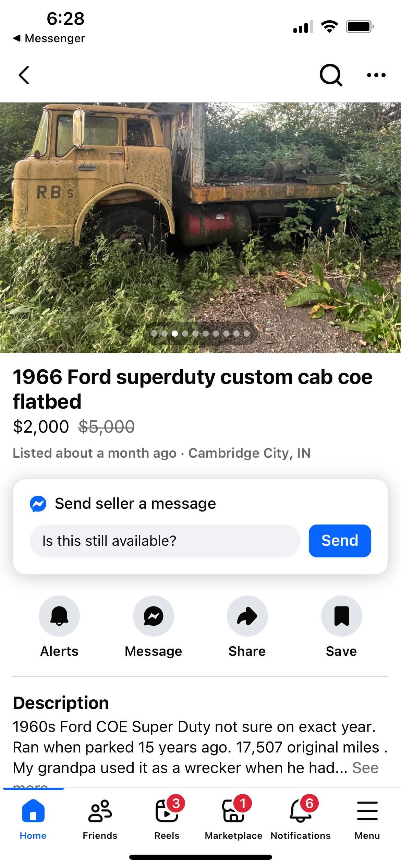Tap the Messenger logo beside Send seller a message
Image resolution: width=401 pixels, height=868 pixels.
[38, 504]
